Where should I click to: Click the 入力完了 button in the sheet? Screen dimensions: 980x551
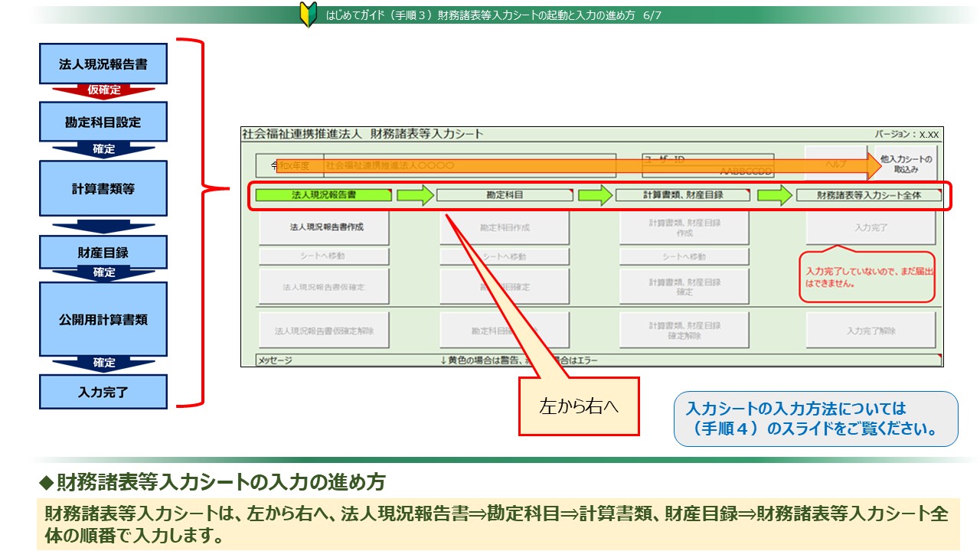(x=871, y=228)
